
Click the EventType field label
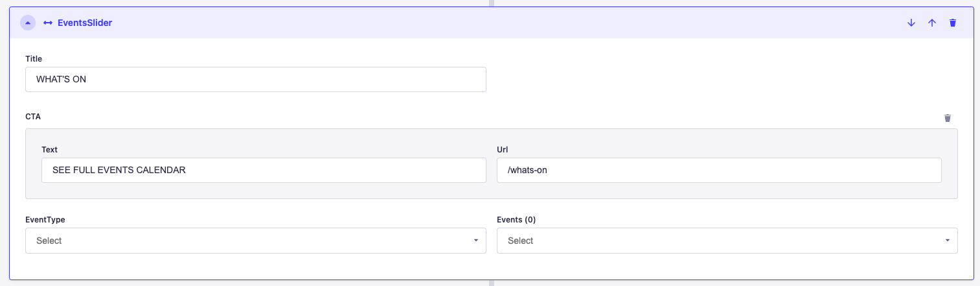click(x=45, y=219)
